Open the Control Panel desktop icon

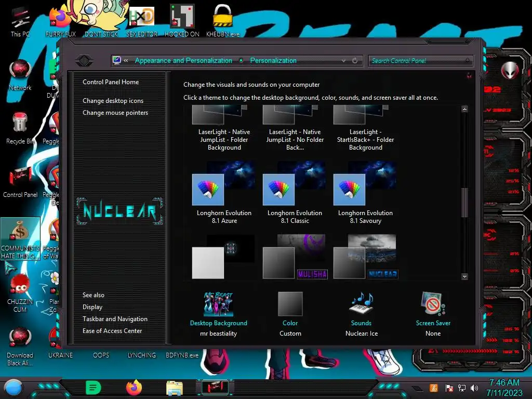coord(20,182)
